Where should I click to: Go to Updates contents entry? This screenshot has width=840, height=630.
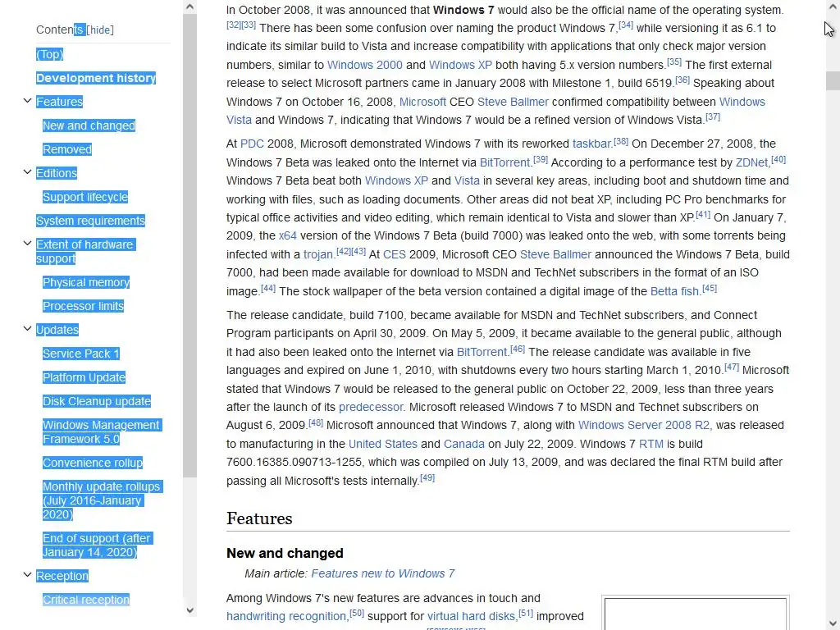click(57, 330)
